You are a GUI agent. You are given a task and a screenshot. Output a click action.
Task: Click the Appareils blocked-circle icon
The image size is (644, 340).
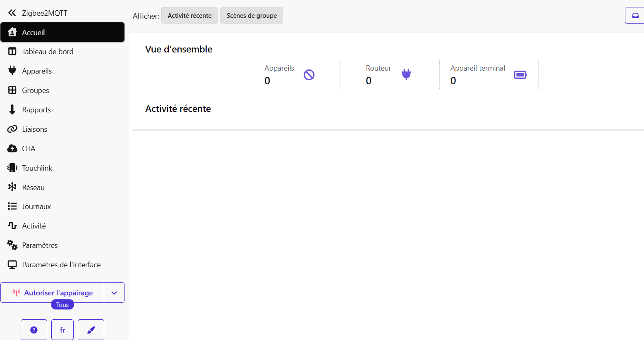(309, 75)
